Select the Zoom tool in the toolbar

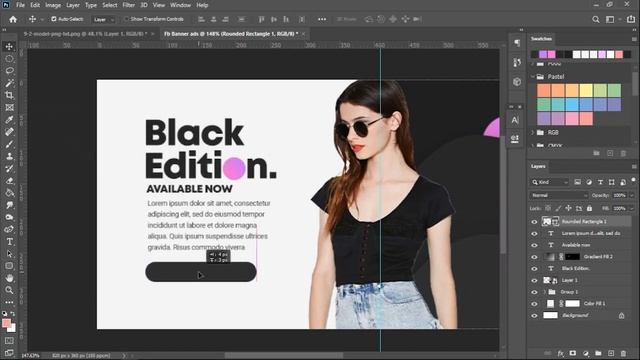(x=9, y=290)
